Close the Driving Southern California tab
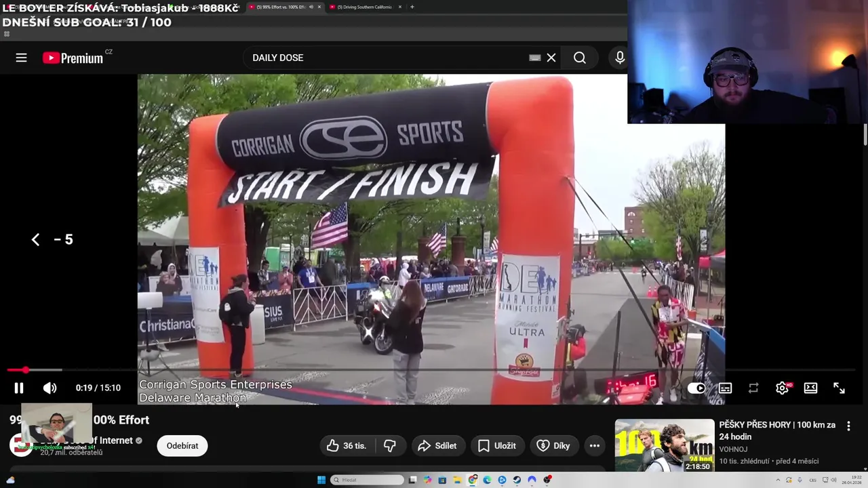This screenshot has width=868, height=488. (x=399, y=7)
